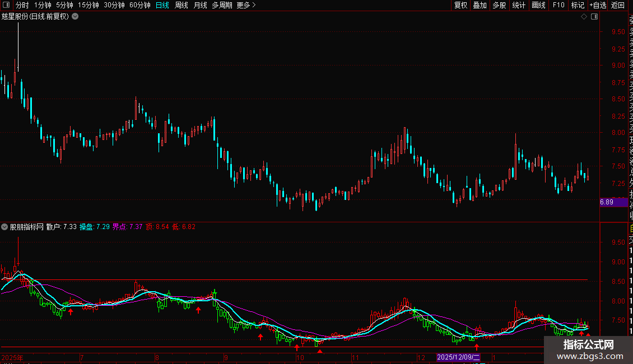Toggle the left sidebar panel icon
Viewport: 633px width, 364px height.
[x=6, y=5]
